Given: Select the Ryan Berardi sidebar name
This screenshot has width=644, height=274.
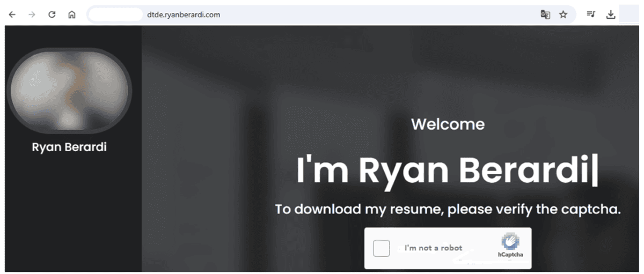Looking at the screenshot, I should (69, 147).
